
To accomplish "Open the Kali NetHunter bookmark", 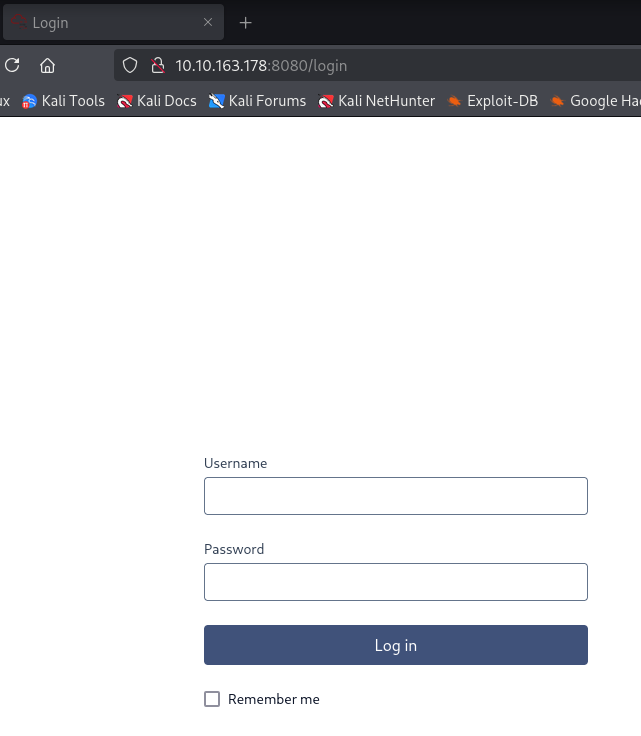I will 376,101.
